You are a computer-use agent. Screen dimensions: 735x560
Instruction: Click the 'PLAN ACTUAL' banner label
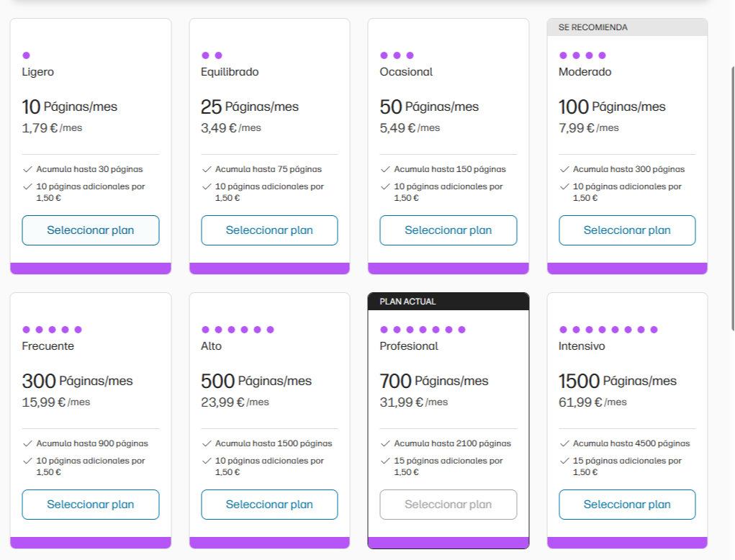(x=407, y=302)
